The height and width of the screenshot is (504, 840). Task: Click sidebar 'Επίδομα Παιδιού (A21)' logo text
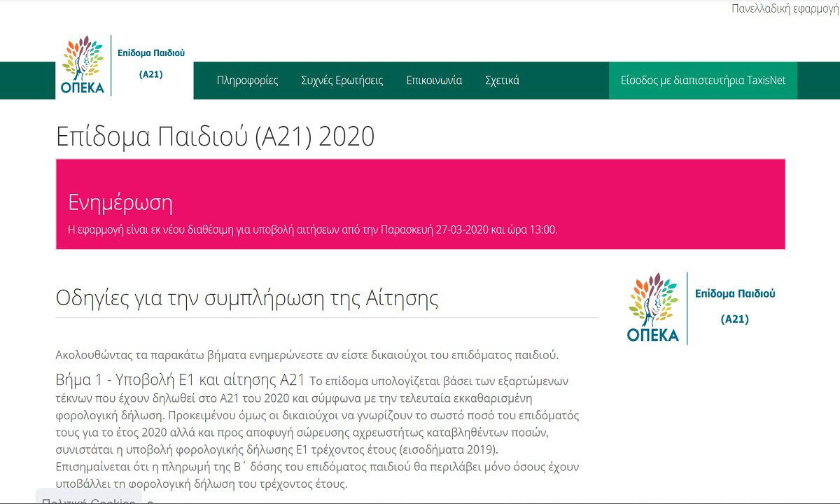[734, 307]
